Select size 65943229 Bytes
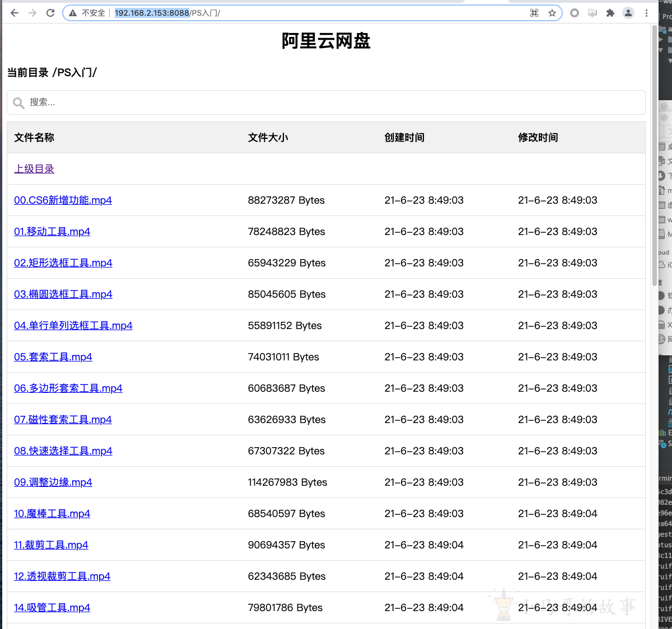 coord(287,263)
